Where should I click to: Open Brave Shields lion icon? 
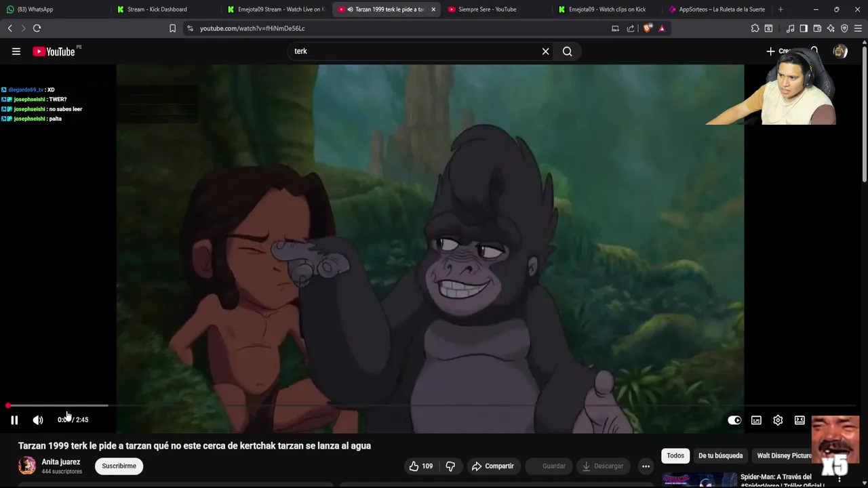[648, 28]
